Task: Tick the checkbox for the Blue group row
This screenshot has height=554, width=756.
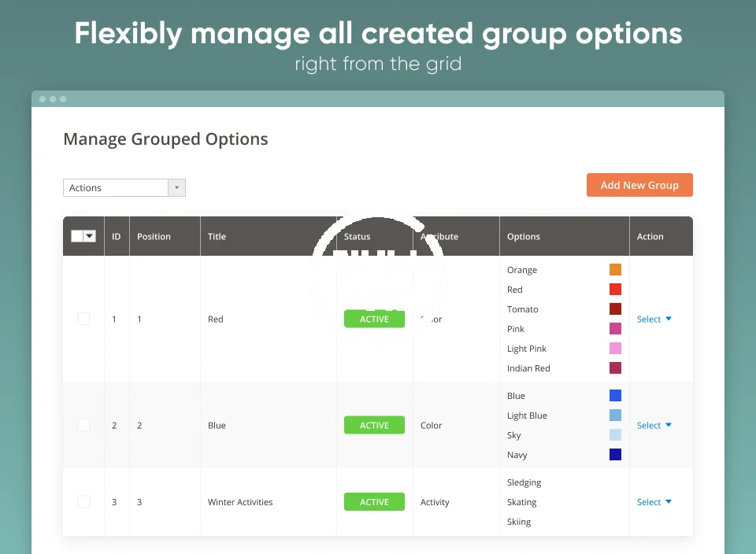Action: tap(83, 425)
